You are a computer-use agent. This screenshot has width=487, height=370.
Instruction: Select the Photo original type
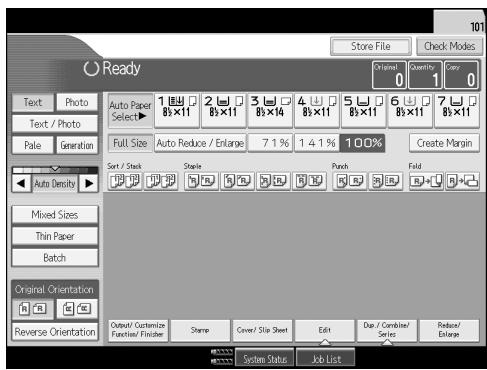point(77,102)
